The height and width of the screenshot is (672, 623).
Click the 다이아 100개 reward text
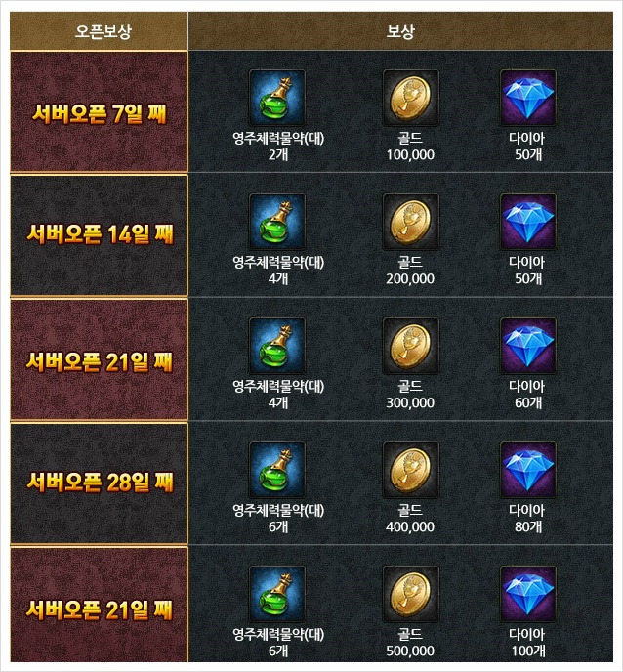coord(528,642)
